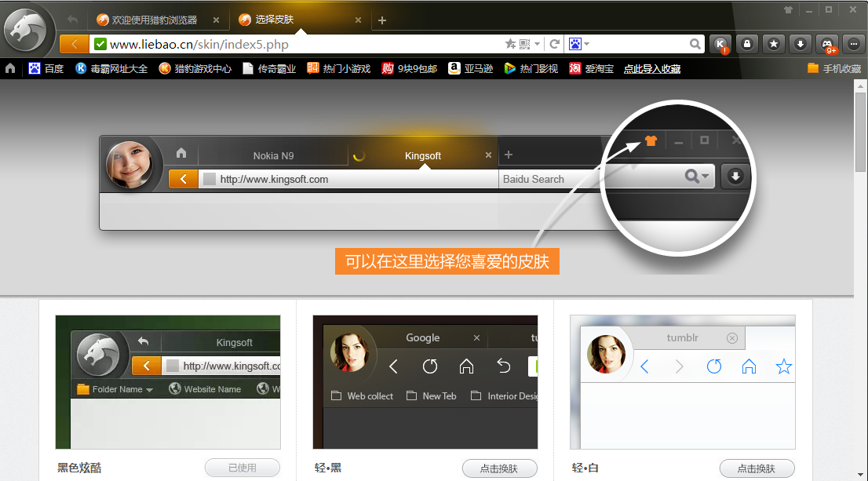This screenshot has width=868, height=481.
Task: Click the QR code icon near the address bar
Action: tap(523, 44)
